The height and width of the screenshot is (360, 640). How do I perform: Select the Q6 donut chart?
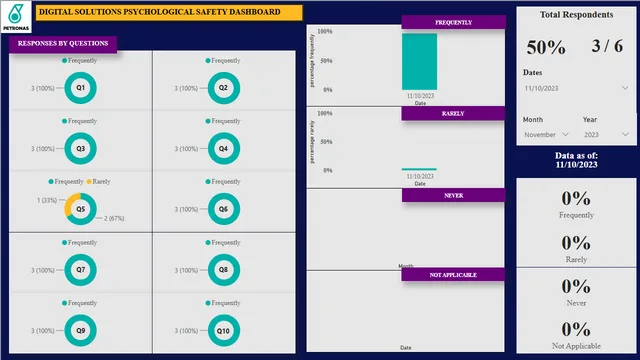(224, 209)
